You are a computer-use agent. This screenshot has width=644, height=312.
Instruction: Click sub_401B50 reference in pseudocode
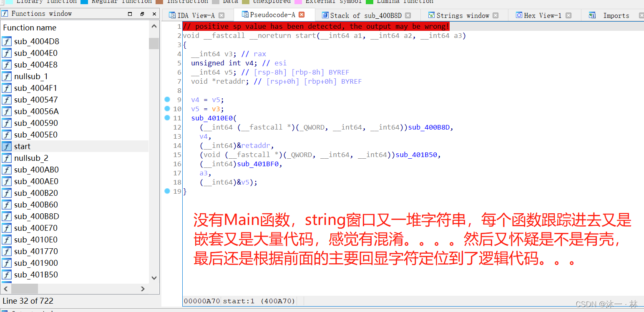pos(416,155)
